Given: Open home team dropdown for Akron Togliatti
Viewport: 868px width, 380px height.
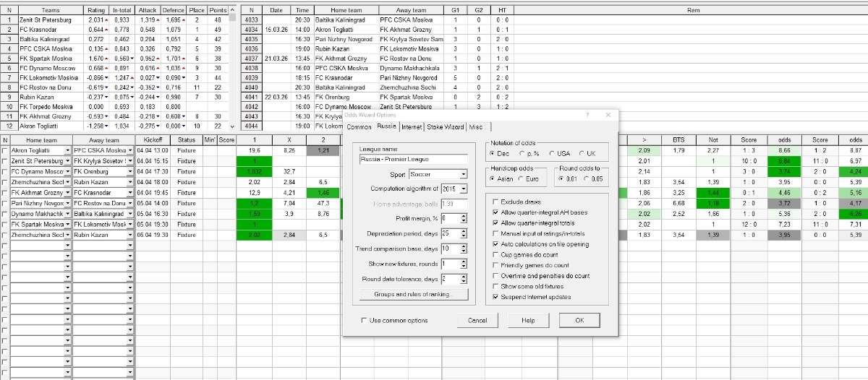Looking at the screenshot, I should click(x=69, y=150).
